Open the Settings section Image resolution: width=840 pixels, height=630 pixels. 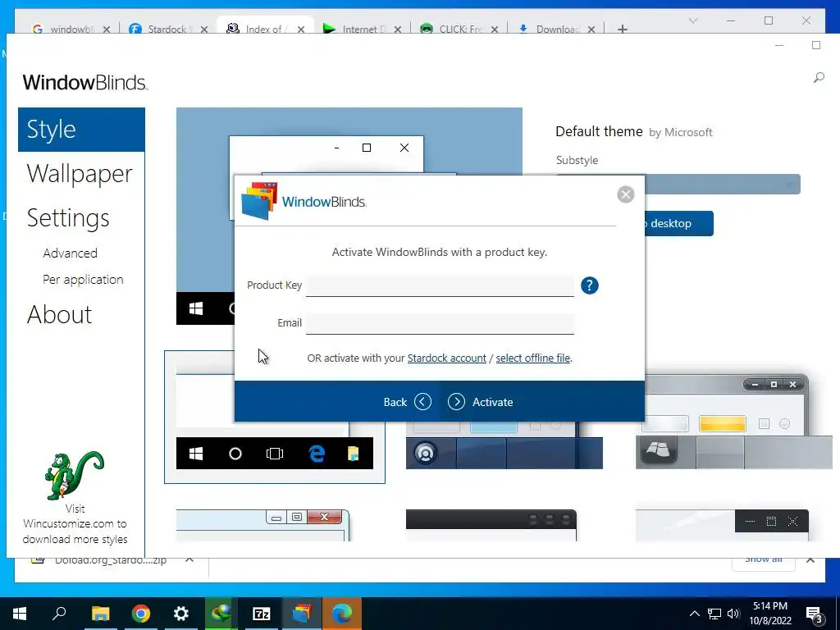[68, 218]
